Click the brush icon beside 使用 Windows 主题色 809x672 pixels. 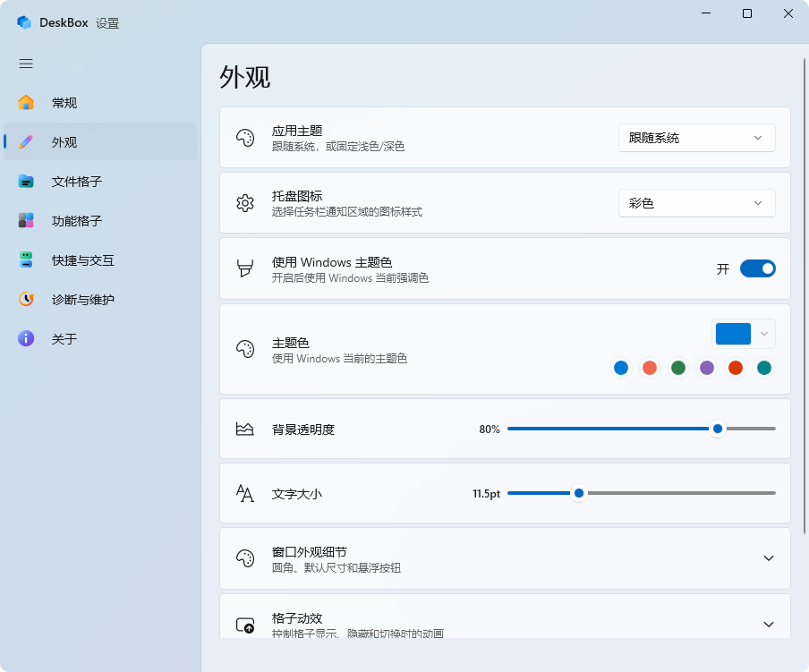245,268
